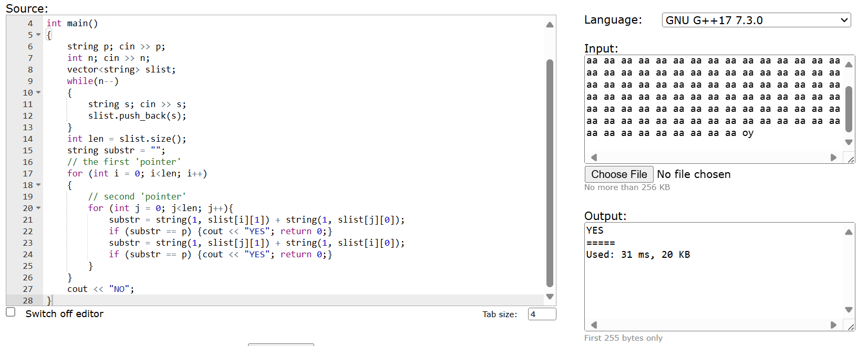The height and width of the screenshot is (346, 868).
Task: Click the code editor scroll up arrow
Action: [550, 25]
